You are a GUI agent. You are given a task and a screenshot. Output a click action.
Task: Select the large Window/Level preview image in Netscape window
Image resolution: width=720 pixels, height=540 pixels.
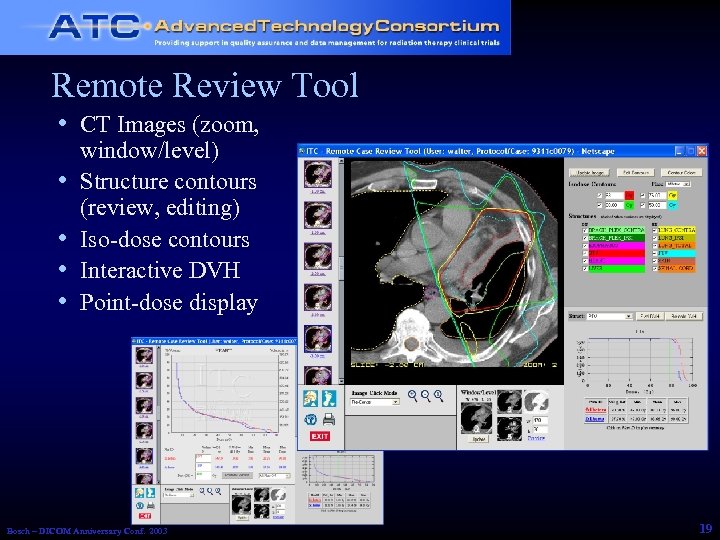(x=476, y=417)
